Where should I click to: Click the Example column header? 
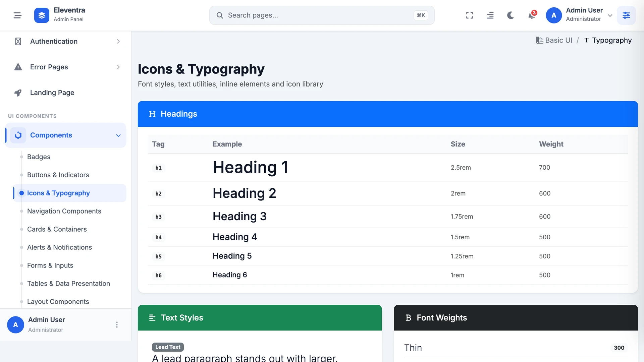227,144
